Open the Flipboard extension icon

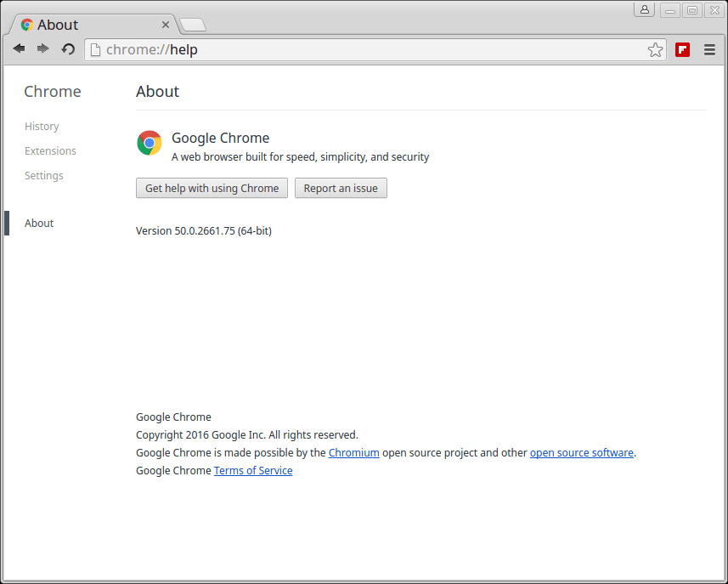(x=682, y=49)
